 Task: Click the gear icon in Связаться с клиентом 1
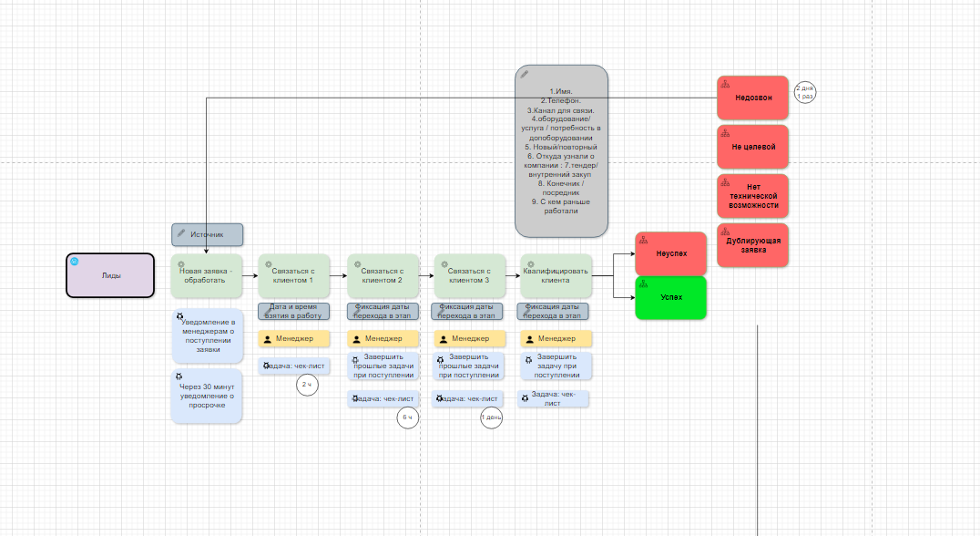click(x=268, y=264)
